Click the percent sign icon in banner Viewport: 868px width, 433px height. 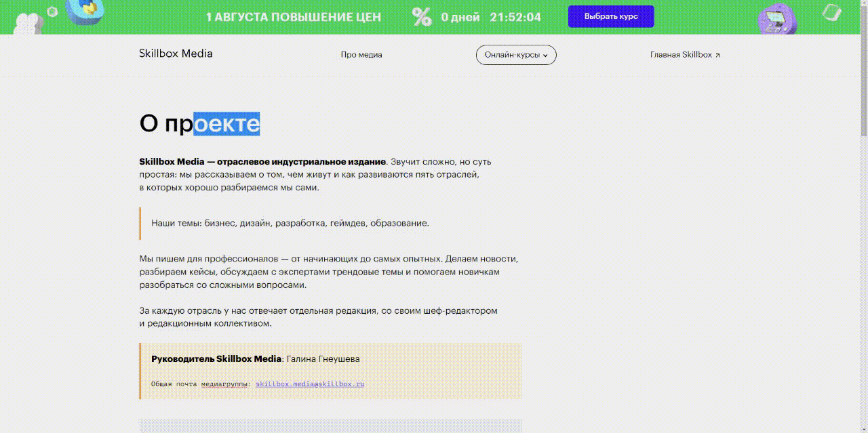coord(422,17)
